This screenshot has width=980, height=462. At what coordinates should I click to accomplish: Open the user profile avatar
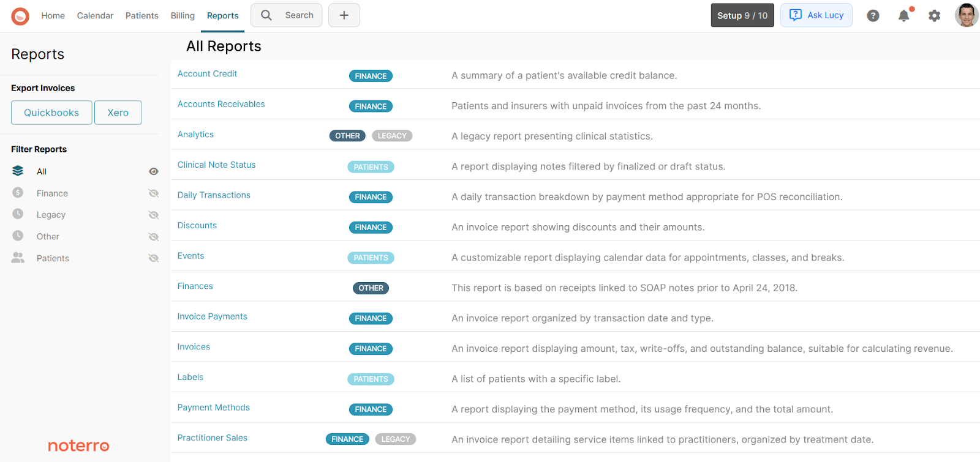pos(967,15)
